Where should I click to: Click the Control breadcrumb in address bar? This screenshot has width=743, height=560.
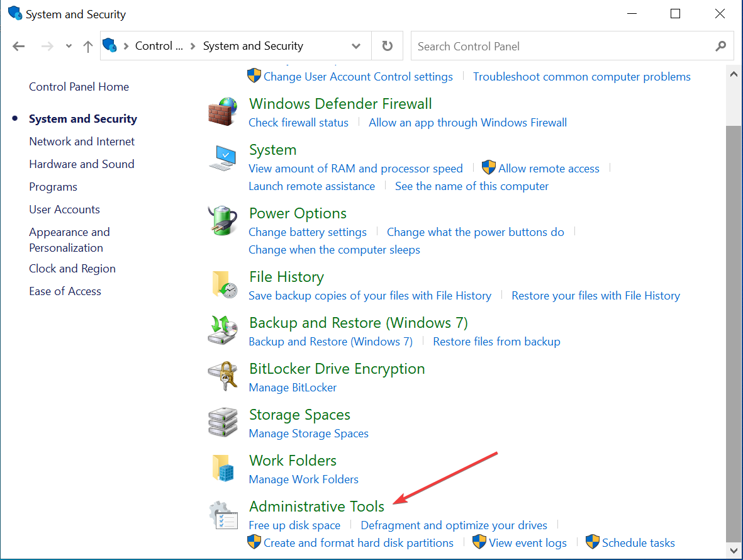point(159,46)
